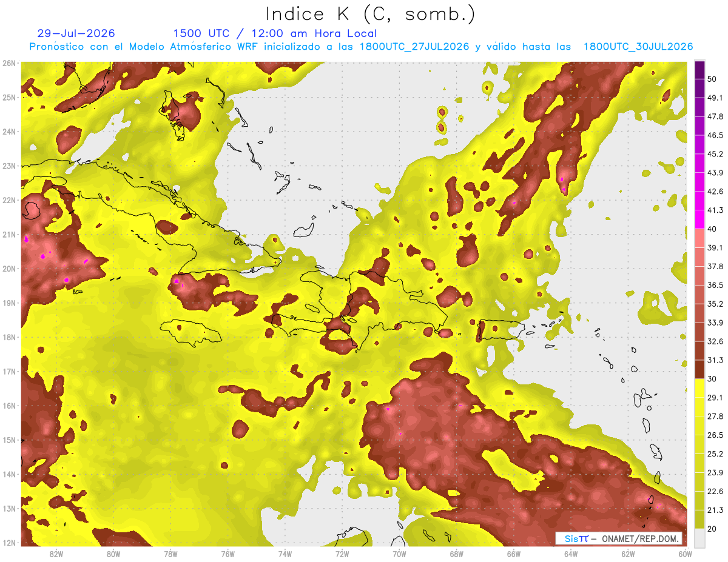
Task: Click the "18N" latitude label
Action: click(x=9, y=337)
